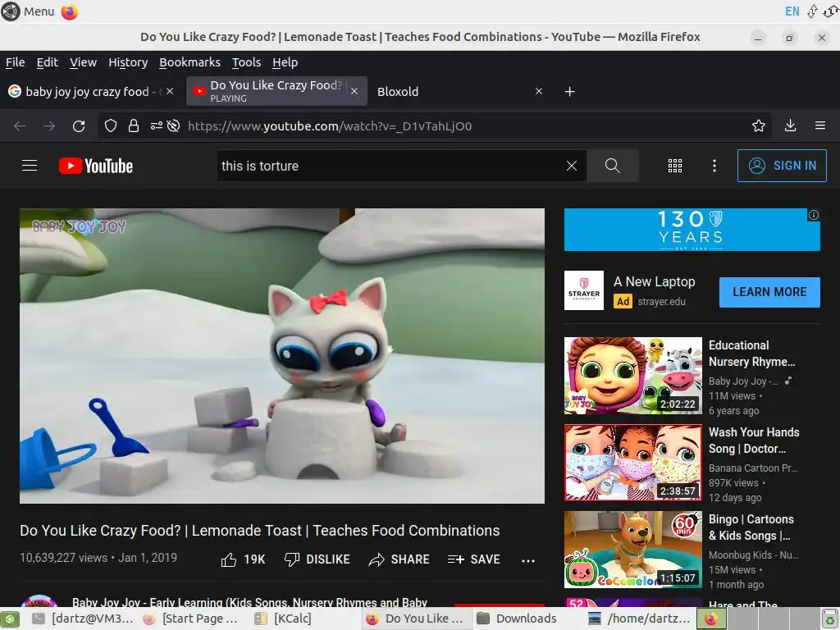Image resolution: width=840 pixels, height=630 pixels.
Task: Go forward with the Firefox forward arrow
Action: pyautogui.click(x=49, y=126)
